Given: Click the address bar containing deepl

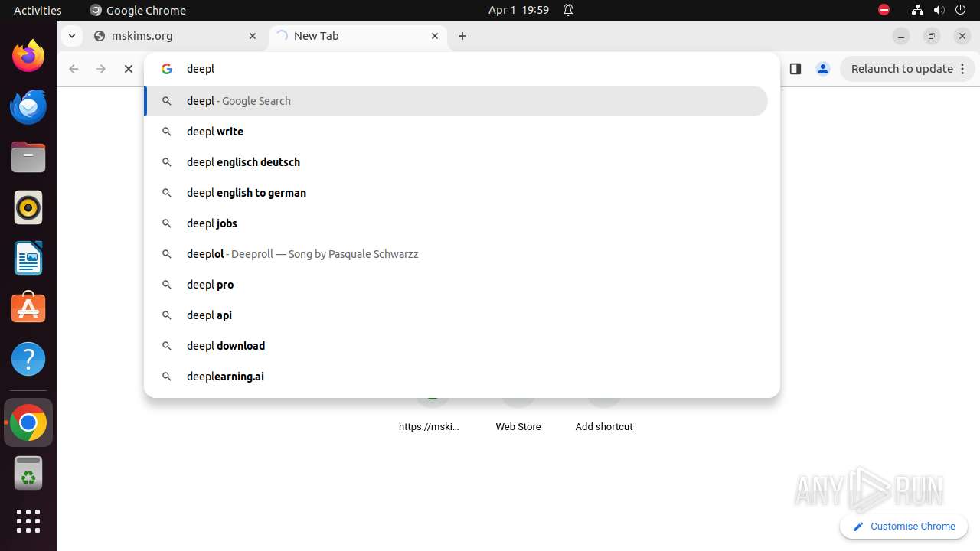Looking at the screenshot, I should click(462, 69).
